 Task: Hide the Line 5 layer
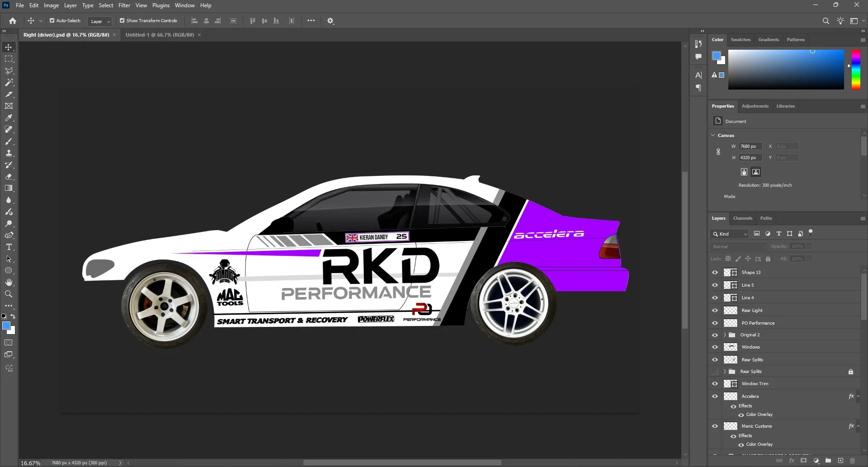[715, 285]
